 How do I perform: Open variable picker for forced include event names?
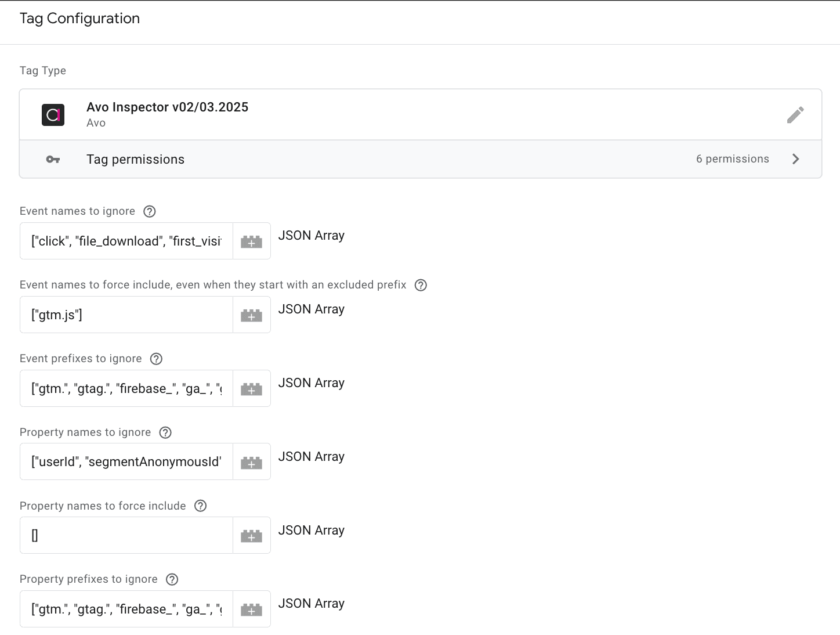click(251, 315)
